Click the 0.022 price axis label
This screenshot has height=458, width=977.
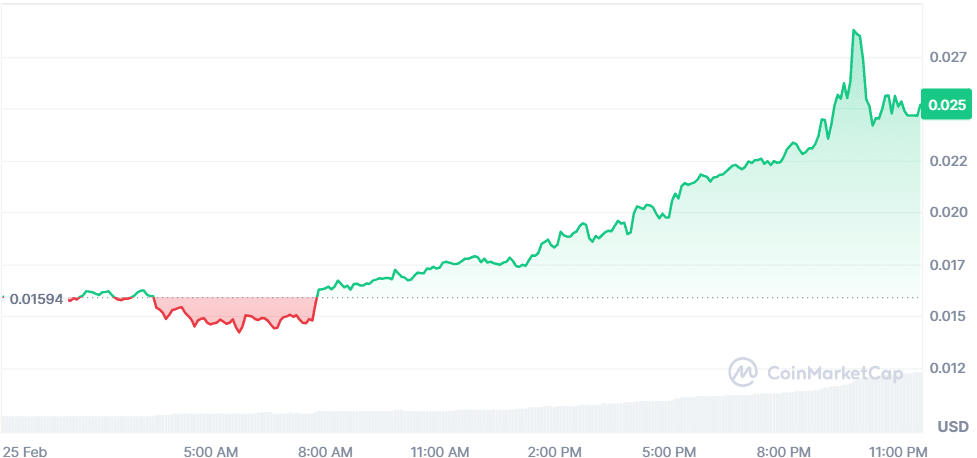click(x=947, y=161)
